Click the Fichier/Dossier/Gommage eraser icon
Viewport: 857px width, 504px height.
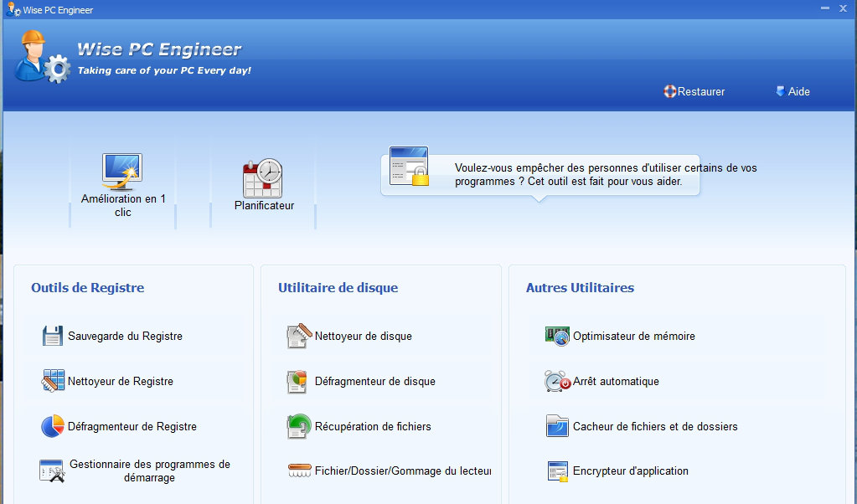click(300, 471)
